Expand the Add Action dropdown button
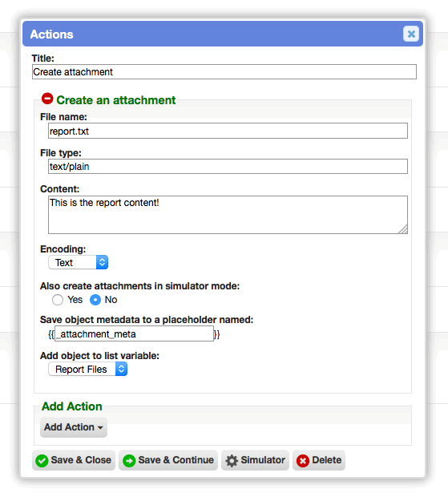 [x=74, y=427]
